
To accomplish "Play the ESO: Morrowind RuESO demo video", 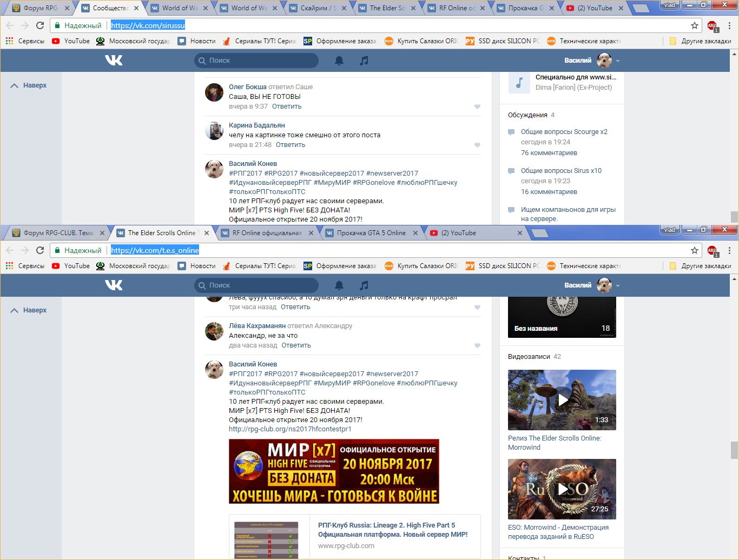I will click(562, 489).
